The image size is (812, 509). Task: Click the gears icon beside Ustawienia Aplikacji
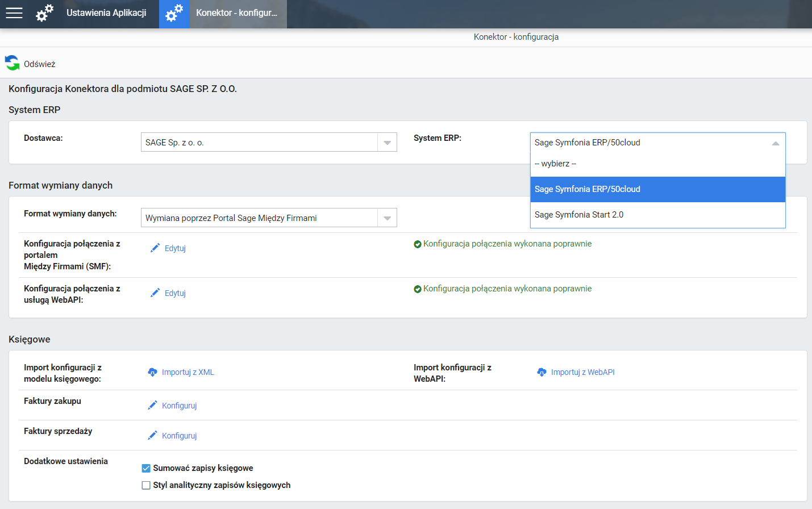click(x=45, y=13)
